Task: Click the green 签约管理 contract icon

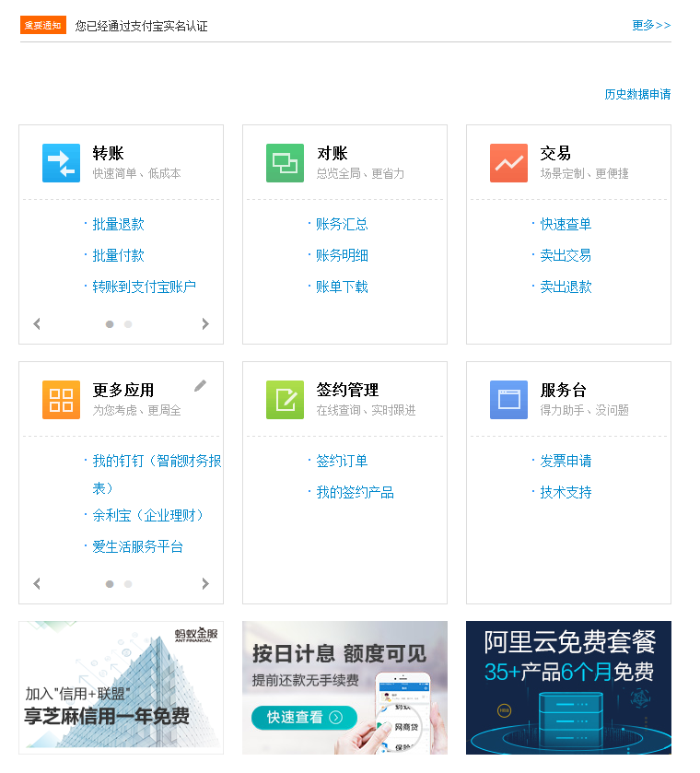Action: point(285,400)
